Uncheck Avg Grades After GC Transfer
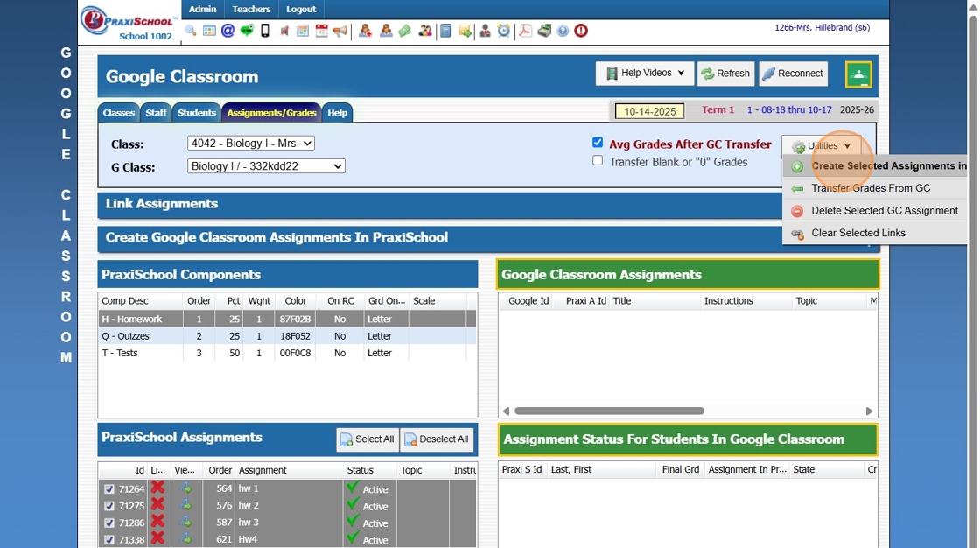The width and height of the screenshot is (980, 548). coord(598,143)
